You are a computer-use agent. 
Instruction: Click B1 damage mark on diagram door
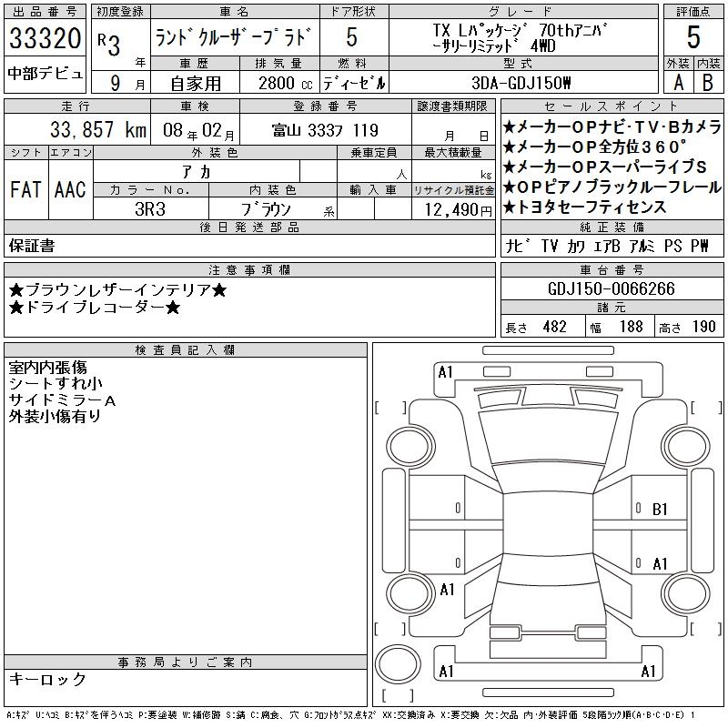(660, 510)
